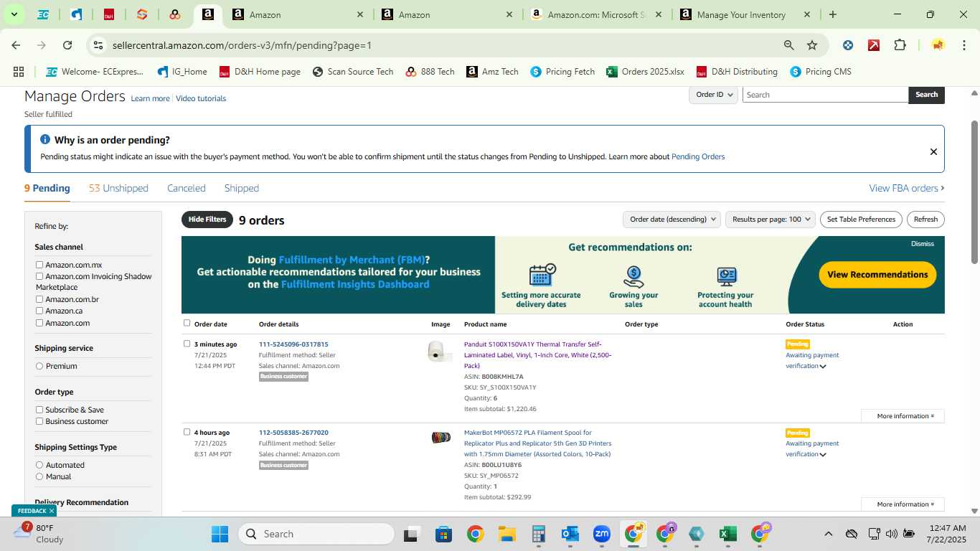Check the Amazon.com Invoicing Shadow Marketplace box

coord(39,276)
